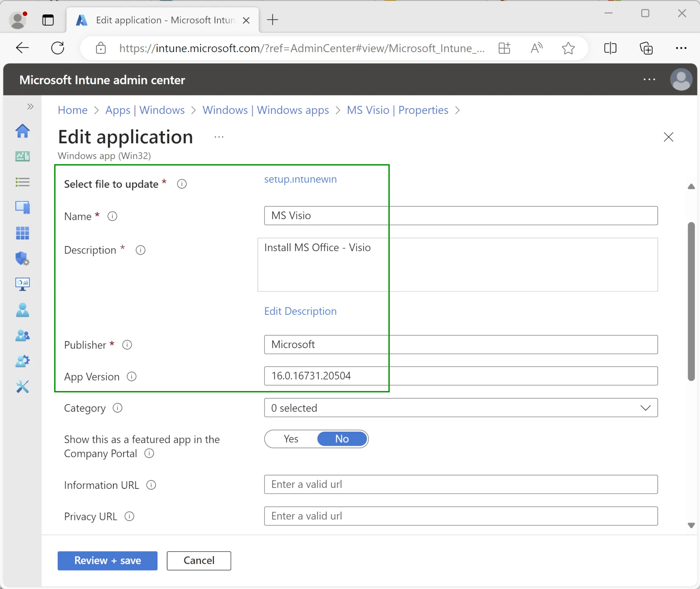Go to MS Visio | Properties breadcrumb
The height and width of the screenshot is (589, 700).
(397, 110)
